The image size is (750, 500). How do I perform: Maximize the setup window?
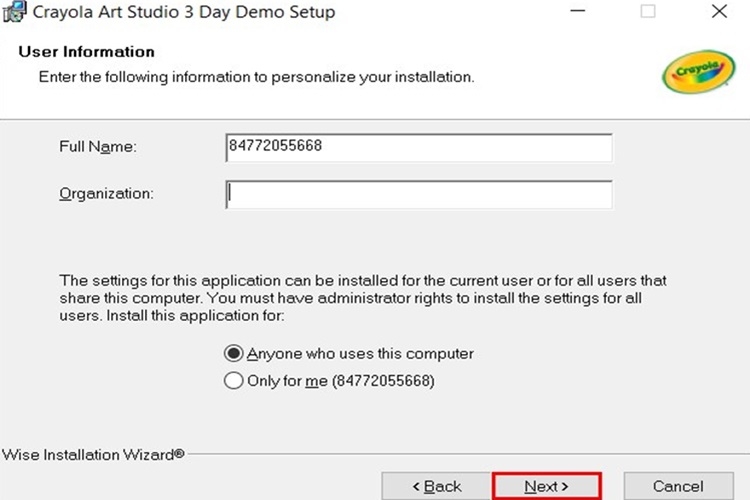click(x=648, y=13)
